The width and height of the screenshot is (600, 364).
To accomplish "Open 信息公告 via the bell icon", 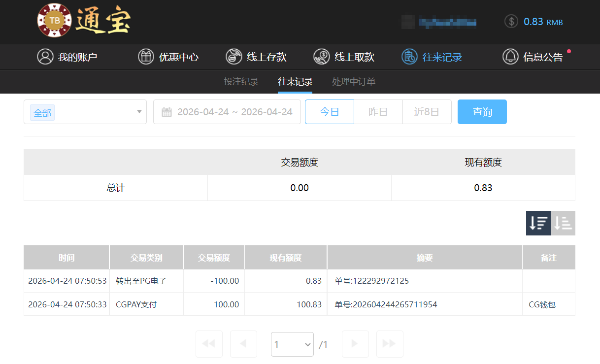I will pos(510,56).
